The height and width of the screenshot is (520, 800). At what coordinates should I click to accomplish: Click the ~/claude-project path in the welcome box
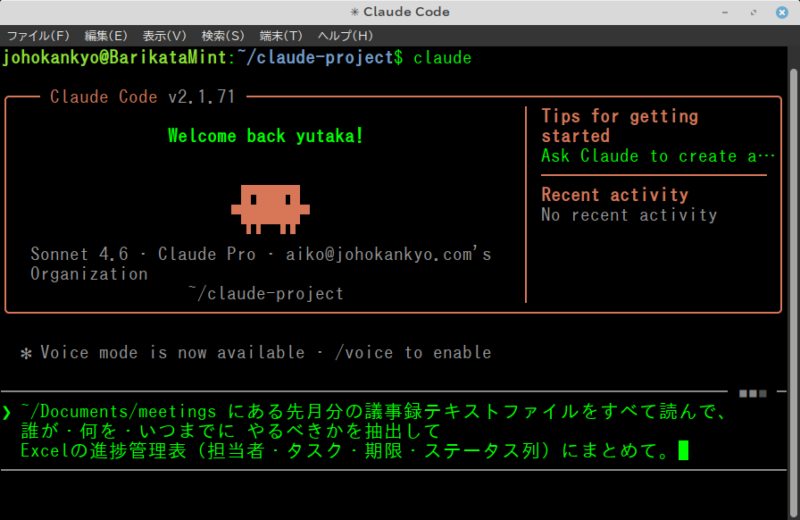[266, 294]
